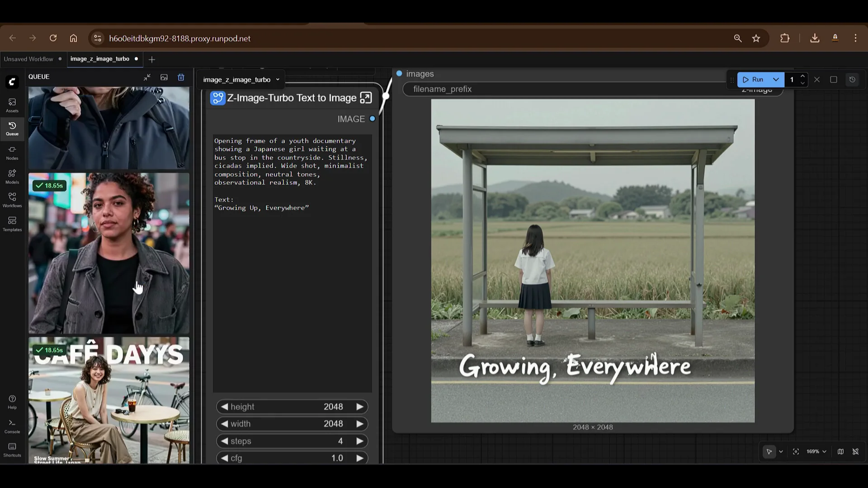Image resolution: width=868 pixels, height=488 pixels.
Task: Select the Nodes sidebar icon
Action: [x=12, y=152]
